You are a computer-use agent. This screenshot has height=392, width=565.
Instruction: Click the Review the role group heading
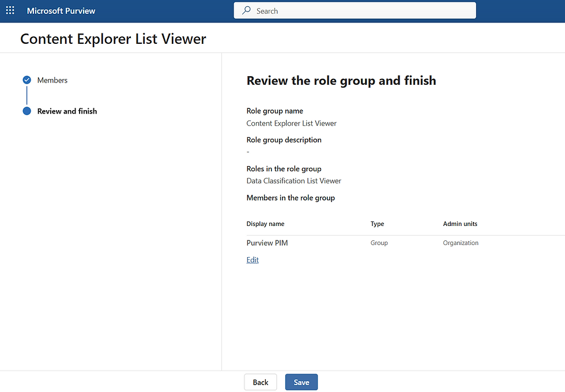[x=341, y=81]
